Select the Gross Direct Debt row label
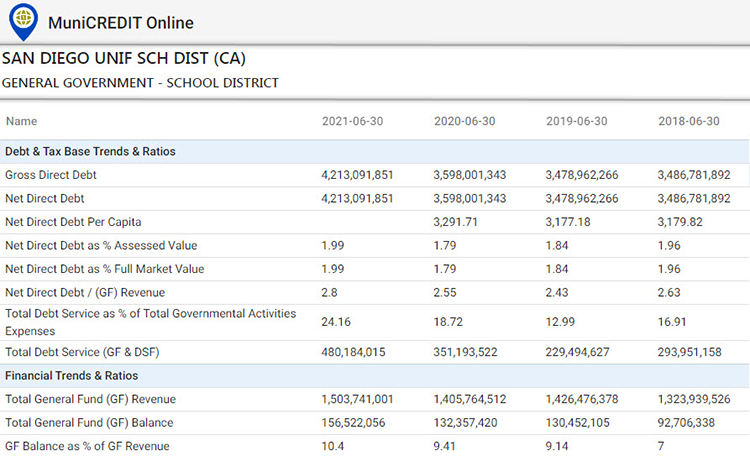Image resolution: width=750 pixels, height=456 pixels. [51, 175]
